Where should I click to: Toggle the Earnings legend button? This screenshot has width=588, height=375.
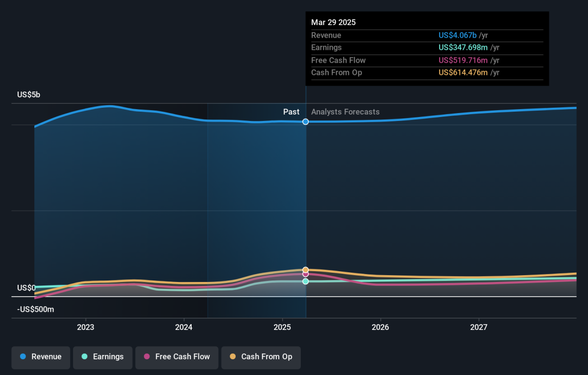102,357
